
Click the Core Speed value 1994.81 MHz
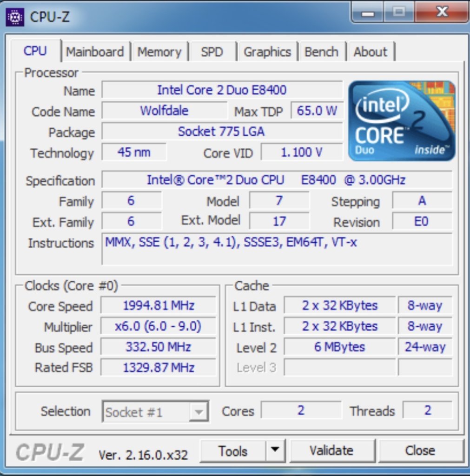(x=158, y=305)
